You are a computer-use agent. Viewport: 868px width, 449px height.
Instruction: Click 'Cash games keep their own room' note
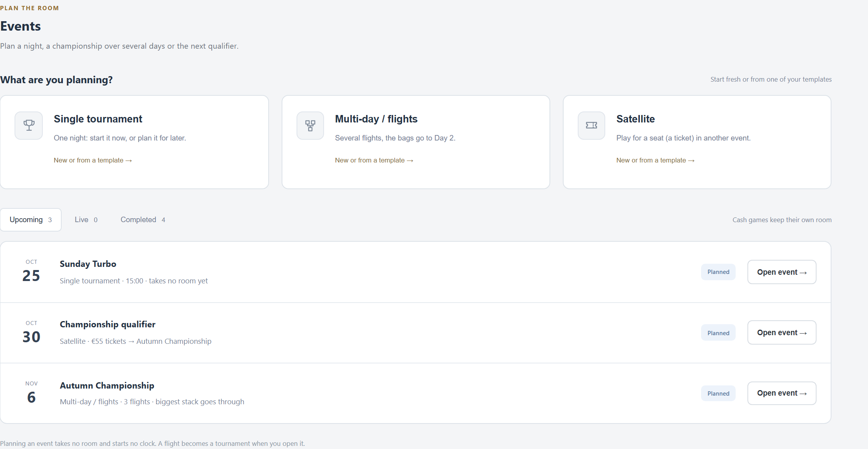[x=782, y=220]
